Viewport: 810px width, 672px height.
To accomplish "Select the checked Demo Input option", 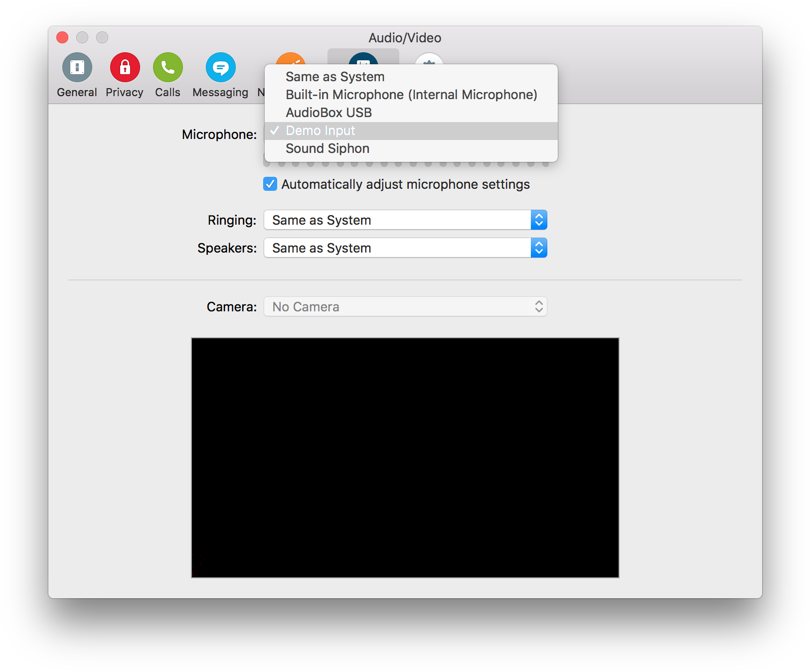I will click(321, 131).
